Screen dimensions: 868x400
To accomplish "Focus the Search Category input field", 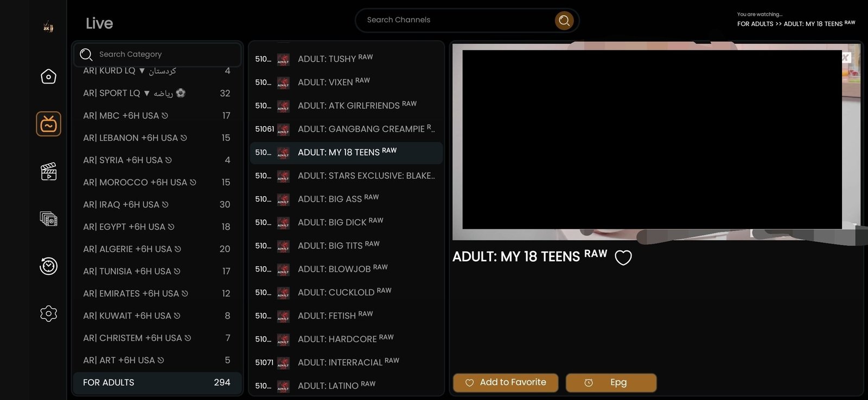I will click(x=157, y=54).
